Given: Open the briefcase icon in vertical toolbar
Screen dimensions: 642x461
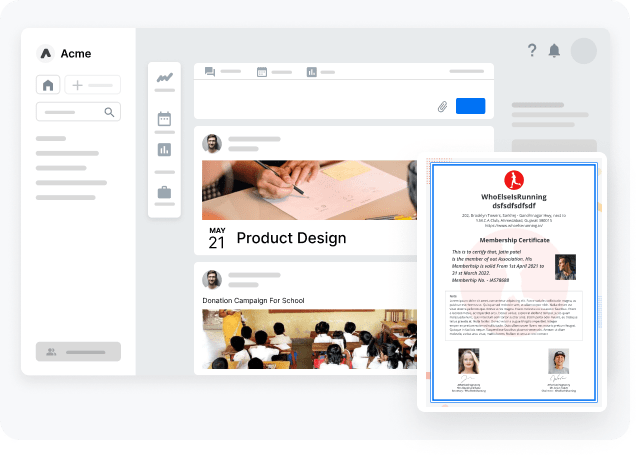Looking at the screenshot, I should coord(164,192).
